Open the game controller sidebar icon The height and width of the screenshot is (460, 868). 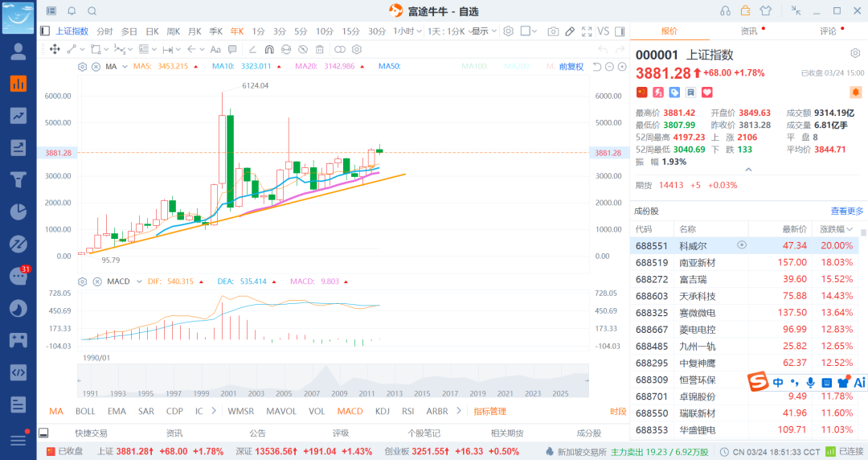pyautogui.click(x=18, y=339)
